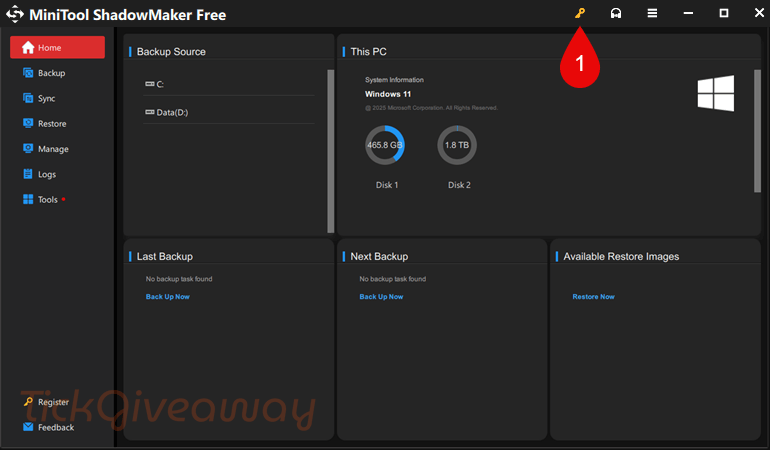Click the Backup Source panel scrollbar
Image resolution: width=770 pixels, height=450 pixels.
click(330, 151)
